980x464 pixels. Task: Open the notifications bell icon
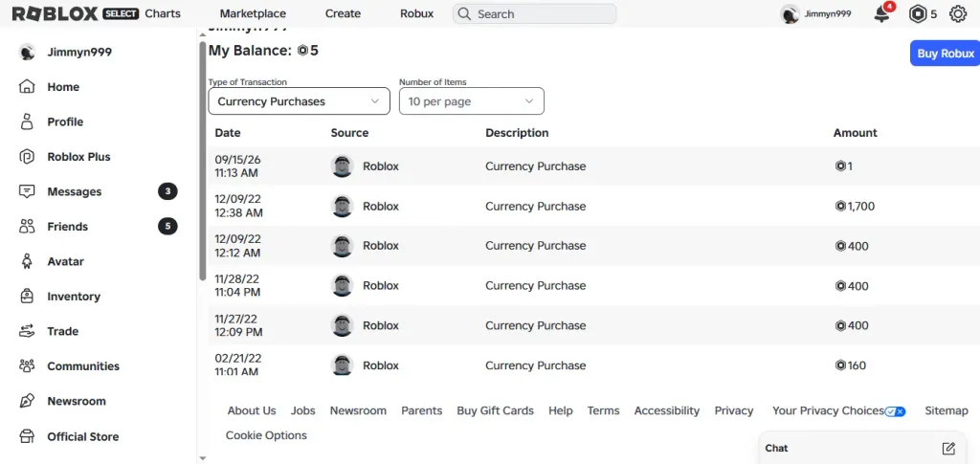pos(881,13)
